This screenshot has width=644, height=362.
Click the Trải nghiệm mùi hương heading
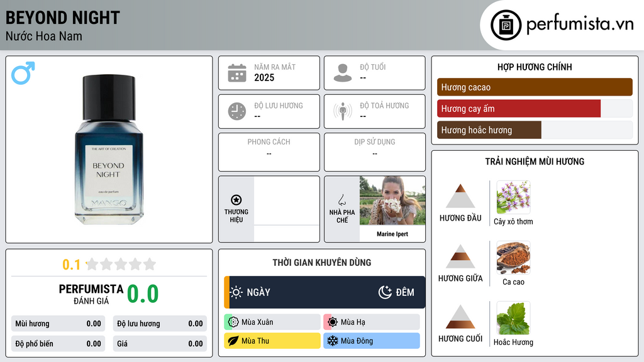535,162
